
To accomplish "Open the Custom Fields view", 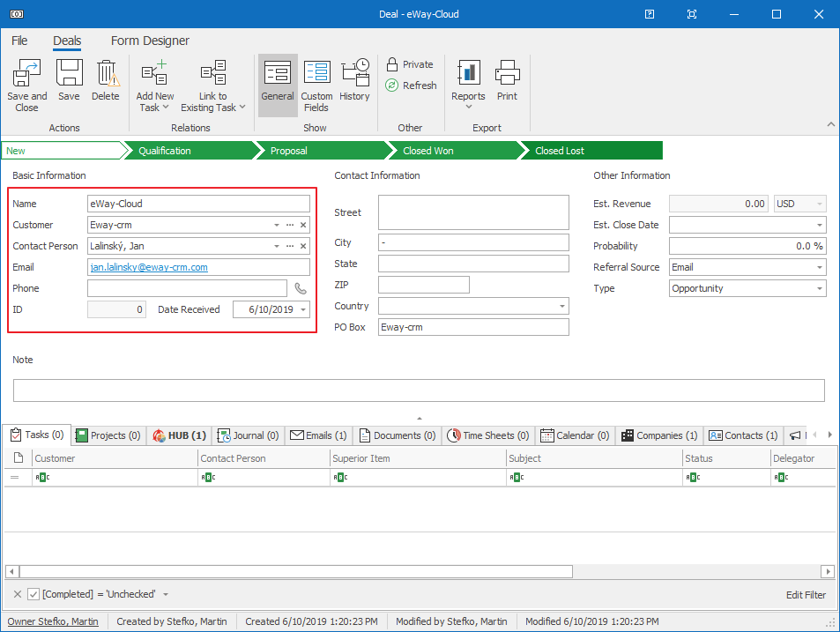I will click(316, 86).
